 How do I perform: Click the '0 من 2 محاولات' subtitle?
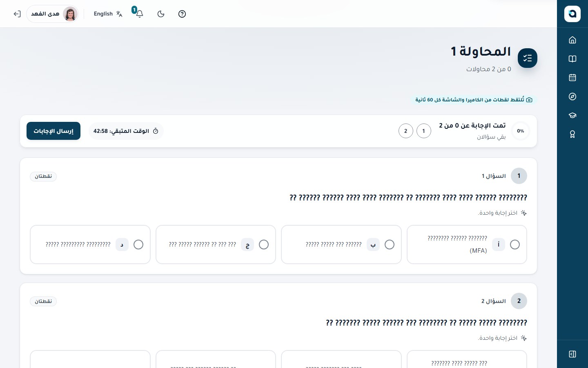coord(489,69)
